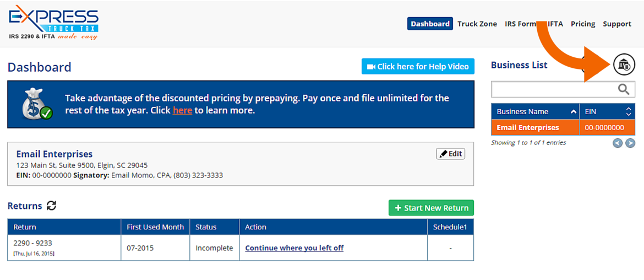This screenshot has width=644, height=280.
Task: Click here for Help Video button
Action: pos(418,67)
